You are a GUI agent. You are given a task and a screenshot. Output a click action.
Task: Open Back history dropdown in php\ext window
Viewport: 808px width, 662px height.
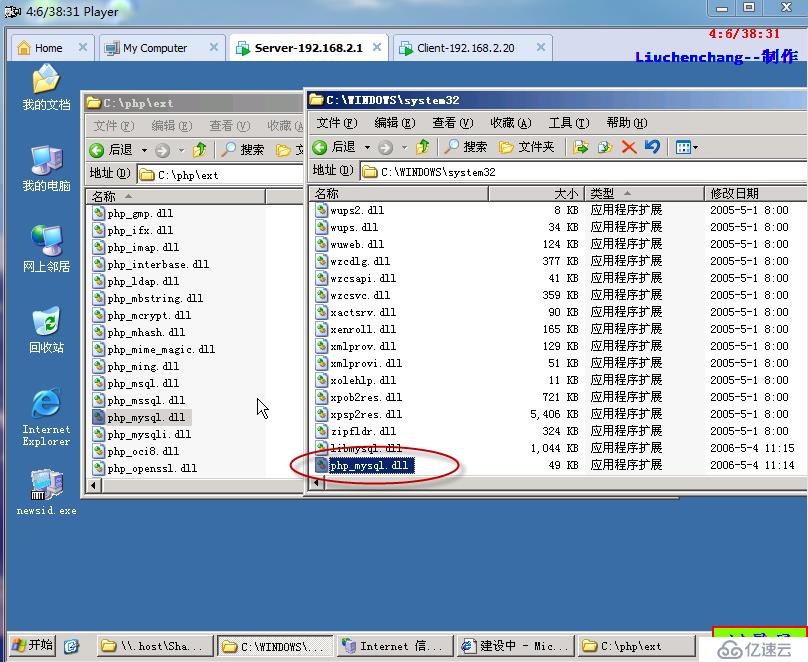(x=144, y=150)
